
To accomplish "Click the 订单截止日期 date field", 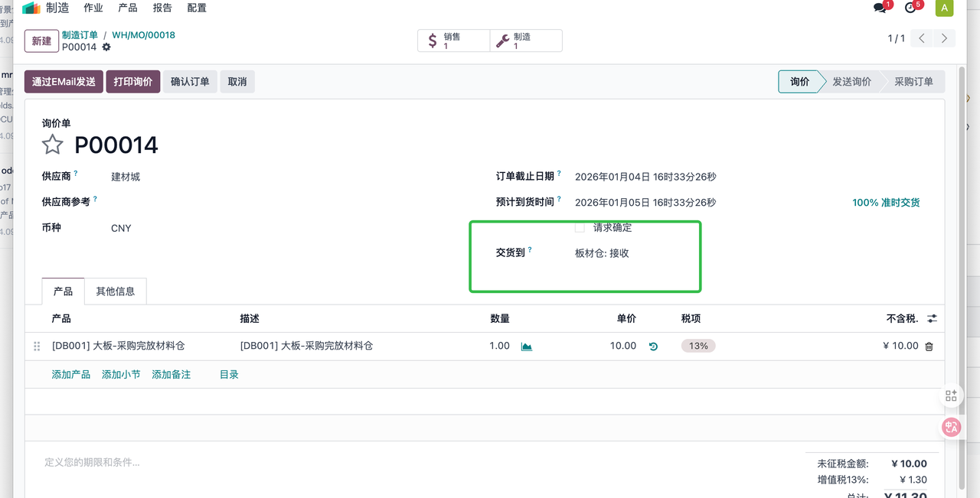I will coord(645,177).
